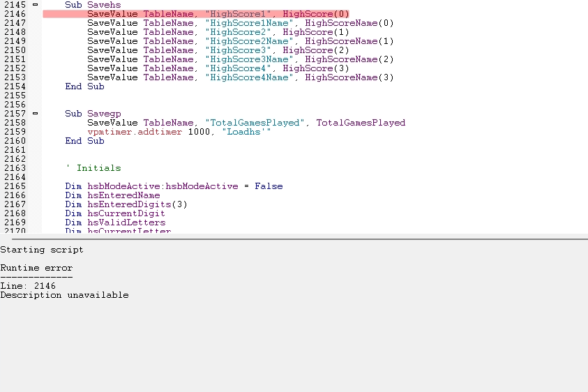Click Sub Savegp header text
The image size is (588, 392).
(x=93, y=113)
